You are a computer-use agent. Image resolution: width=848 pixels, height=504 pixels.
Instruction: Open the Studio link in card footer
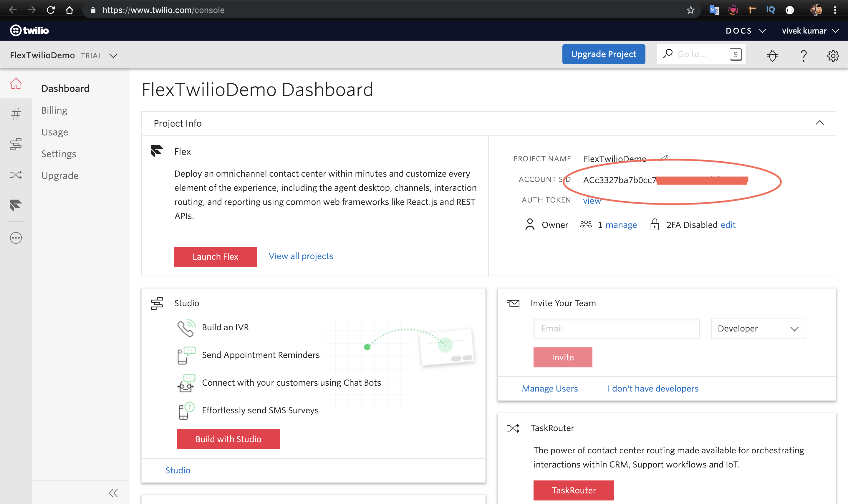(178, 470)
